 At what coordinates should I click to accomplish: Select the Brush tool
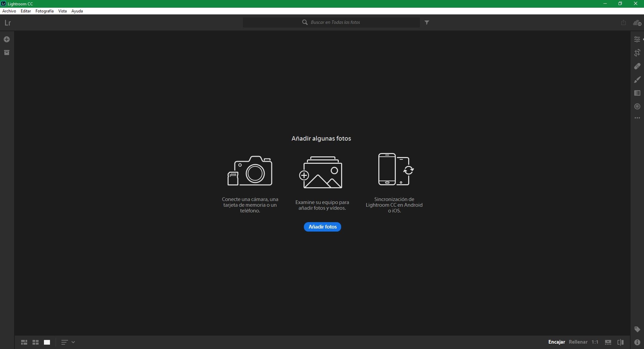[637, 80]
